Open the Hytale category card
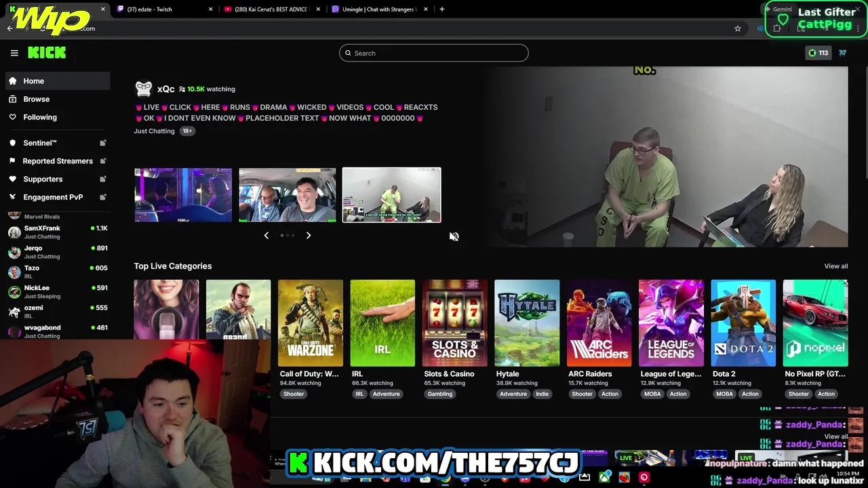 pyautogui.click(x=527, y=323)
